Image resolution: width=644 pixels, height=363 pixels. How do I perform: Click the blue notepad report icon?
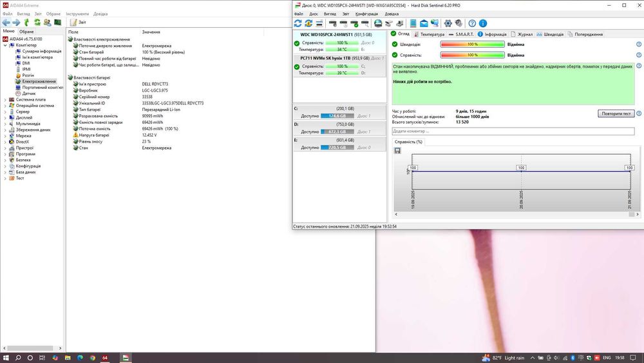coord(413,23)
